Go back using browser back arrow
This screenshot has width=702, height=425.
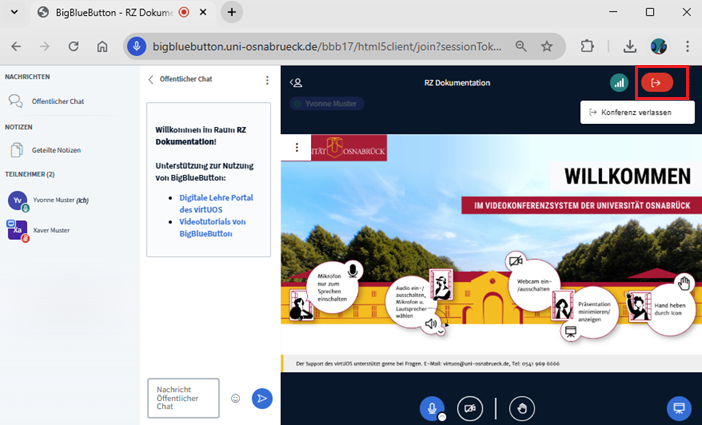pyautogui.click(x=16, y=46)
